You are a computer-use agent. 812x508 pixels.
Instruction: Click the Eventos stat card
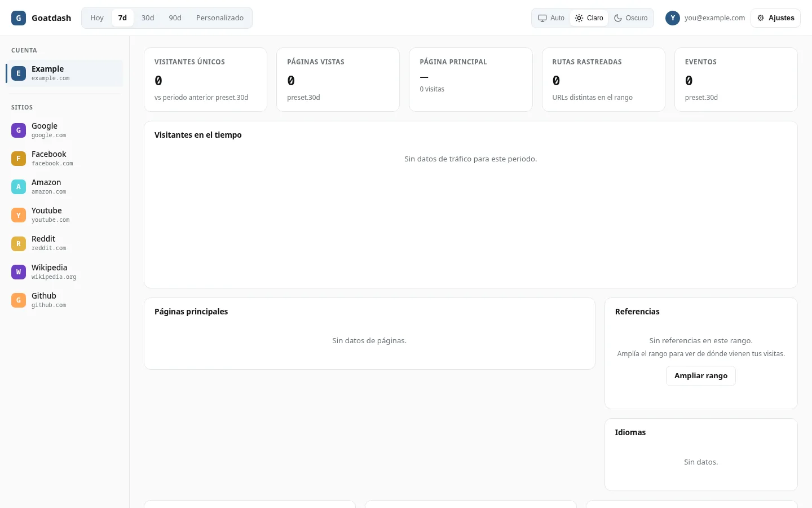(x=736, y=80)
